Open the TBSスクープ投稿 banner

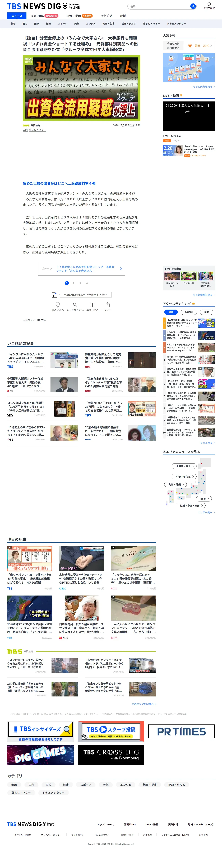click(111, 732)
